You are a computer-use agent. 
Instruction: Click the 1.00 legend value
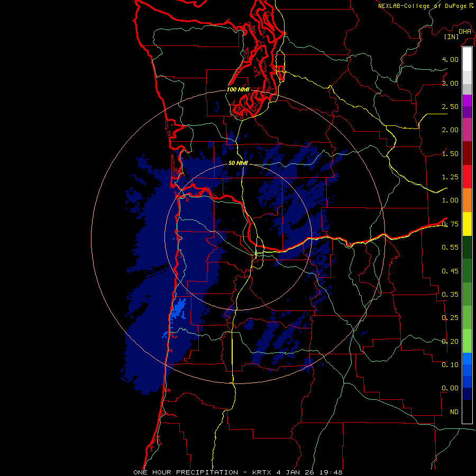[450, 200]
